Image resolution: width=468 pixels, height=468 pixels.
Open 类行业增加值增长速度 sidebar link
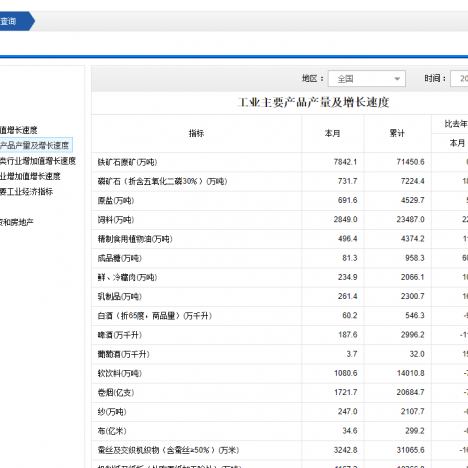[x=38, y=161]
